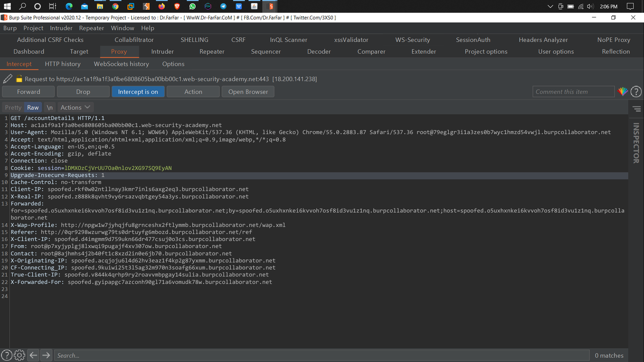Go to previous search match arrow

point(33,355)
